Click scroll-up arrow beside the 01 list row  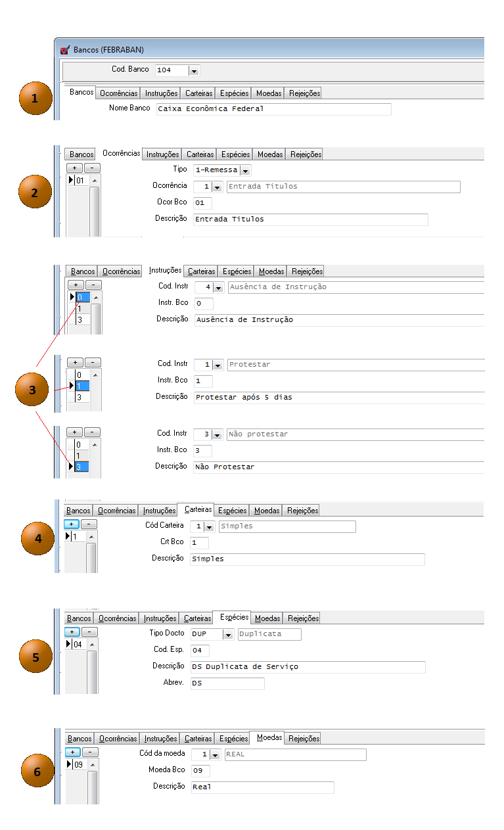click(94, 181)
